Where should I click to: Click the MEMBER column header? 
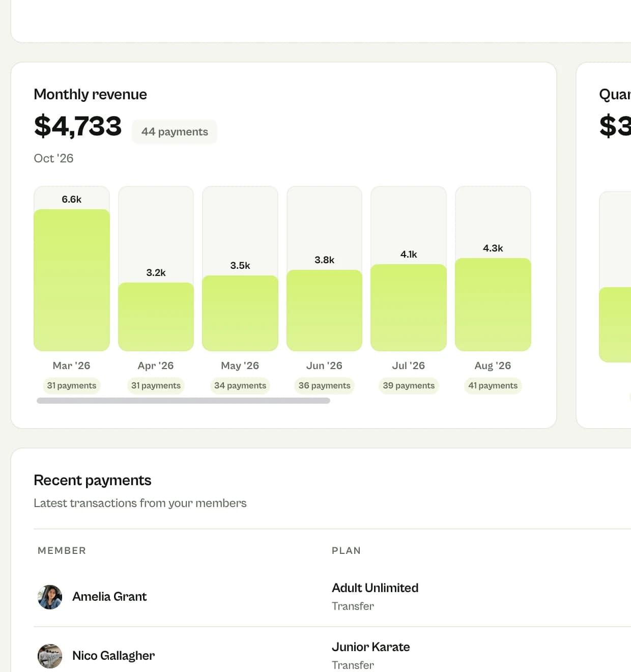[62, 551]
